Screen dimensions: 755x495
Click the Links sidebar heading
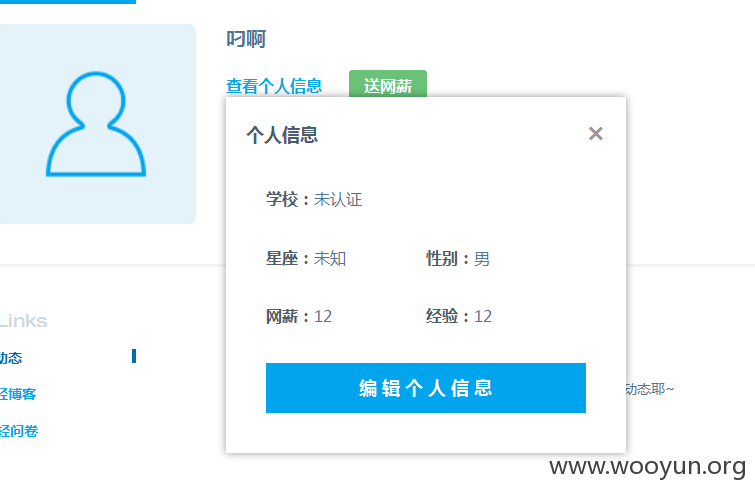[23, 321]
